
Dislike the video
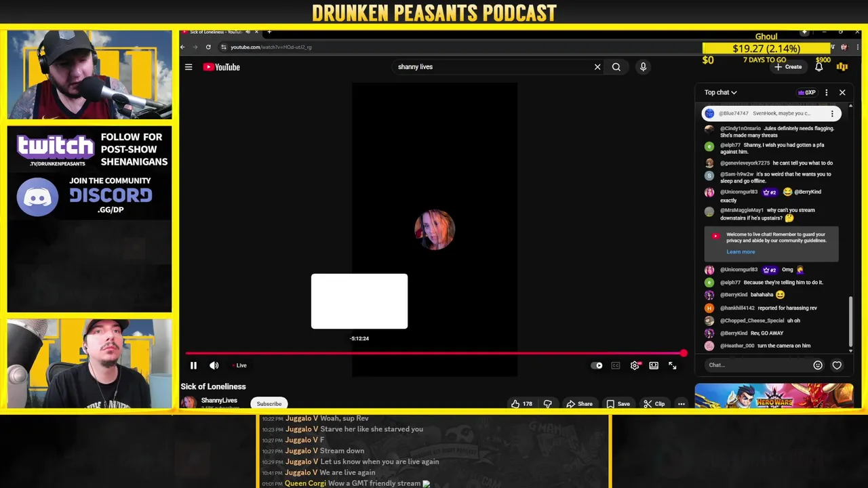pyautogui.click(x=548, y=404)
